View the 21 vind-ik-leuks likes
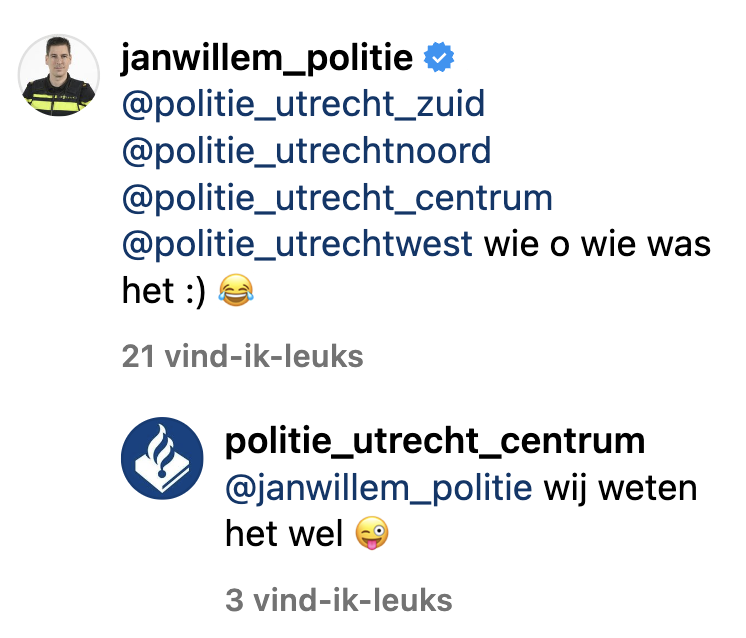Image resolution: width=746 pixels, height=638 pixels. [242, 356]
